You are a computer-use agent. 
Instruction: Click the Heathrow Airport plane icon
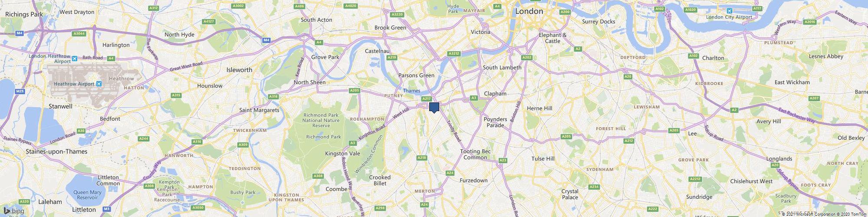99,84
